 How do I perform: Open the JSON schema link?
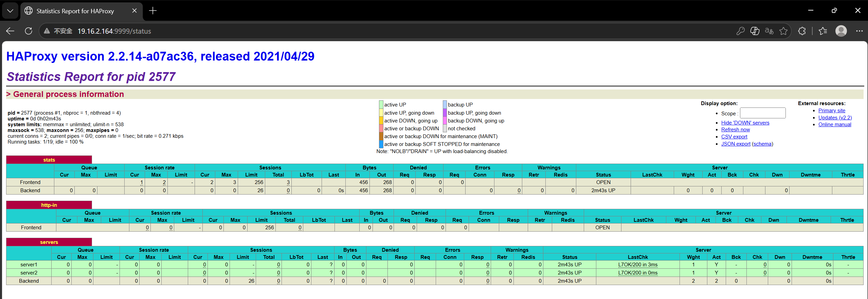pyautogui.click(x=762, y=144)
